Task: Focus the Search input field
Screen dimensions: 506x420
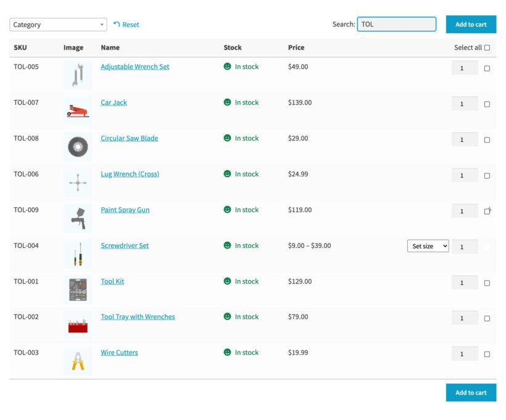Action: [x=397, y=24]
